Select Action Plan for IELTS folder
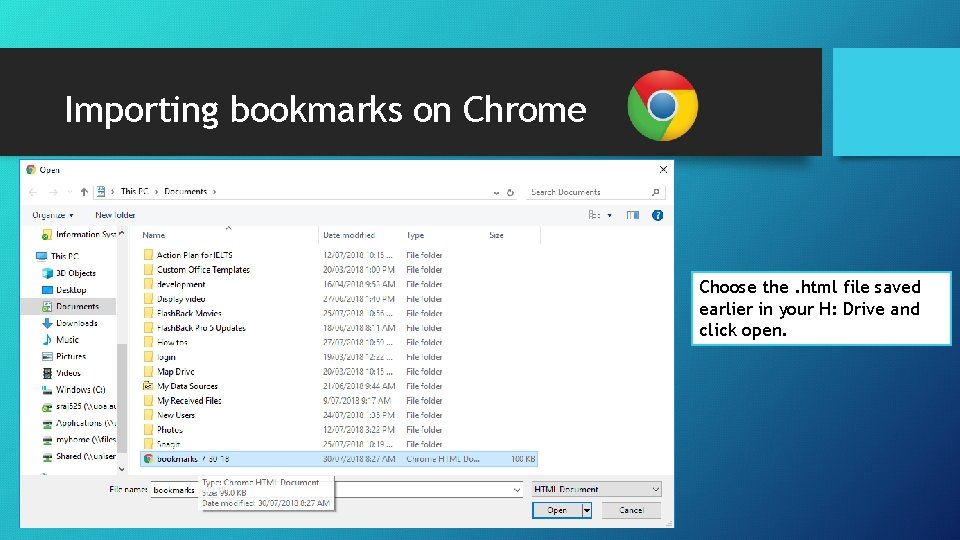Image resolution: width=960 pixels, height=540 pixels. [194, 255]
